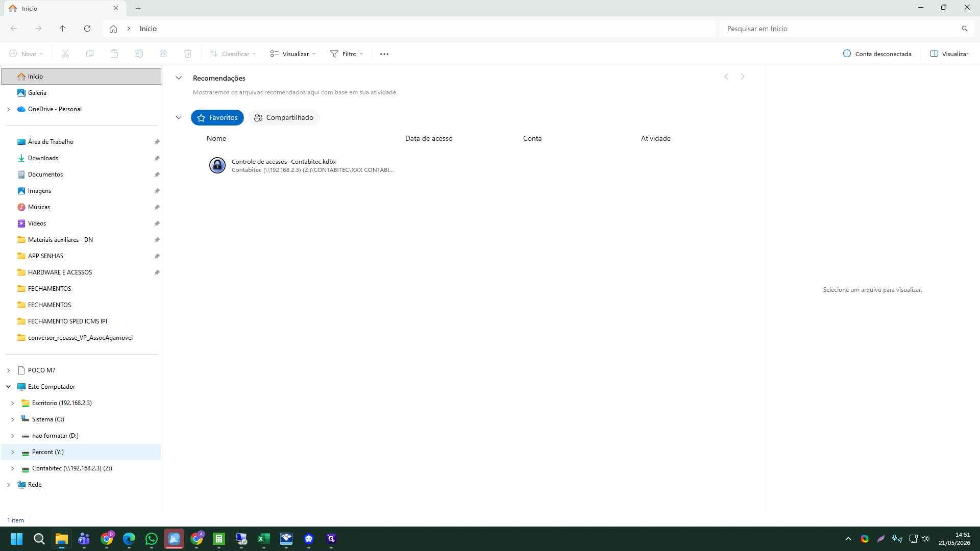980x551 pixels.
Task: Open the taskbar clock and date
Action: pos(954,539)
